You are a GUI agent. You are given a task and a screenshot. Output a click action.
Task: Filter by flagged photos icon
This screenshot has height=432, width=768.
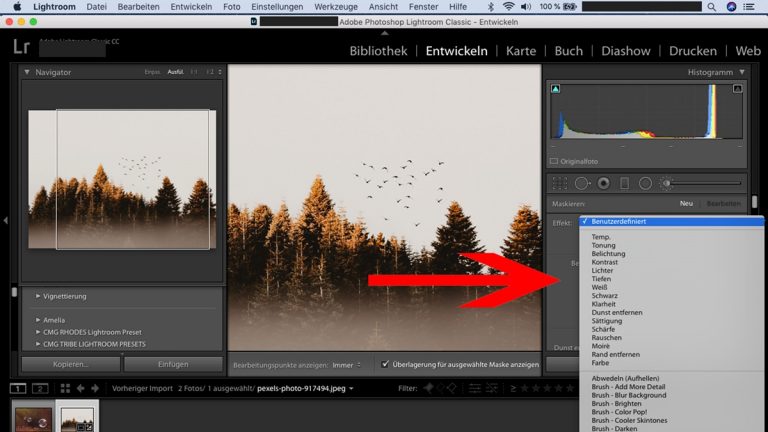428,388
